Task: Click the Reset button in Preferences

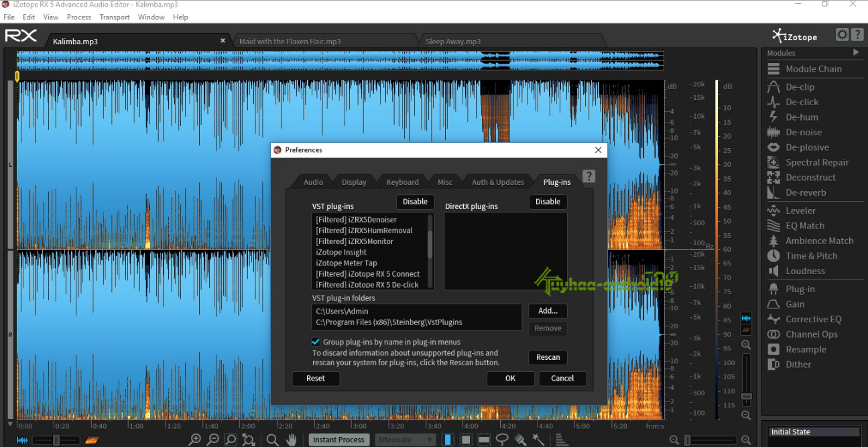Action: click(x=316, y=378)
